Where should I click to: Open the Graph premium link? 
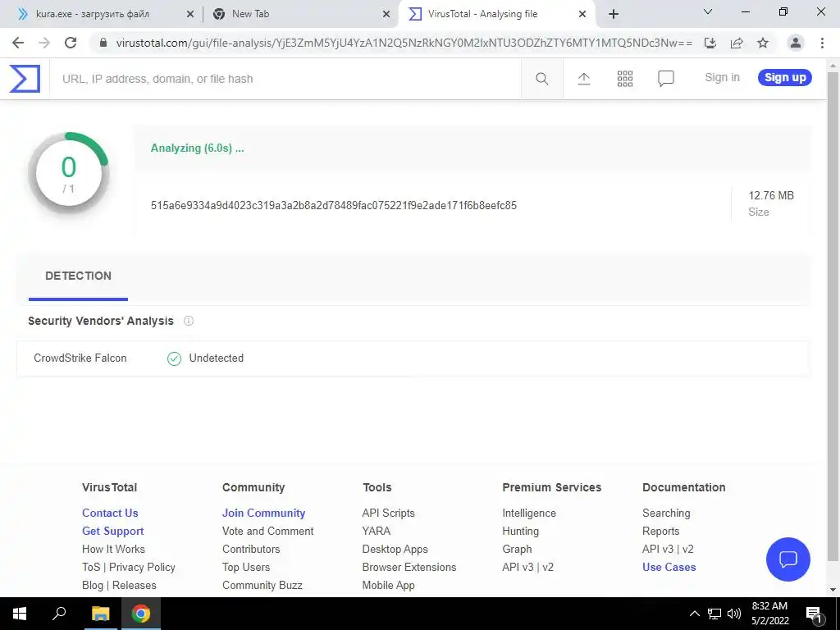517,549
